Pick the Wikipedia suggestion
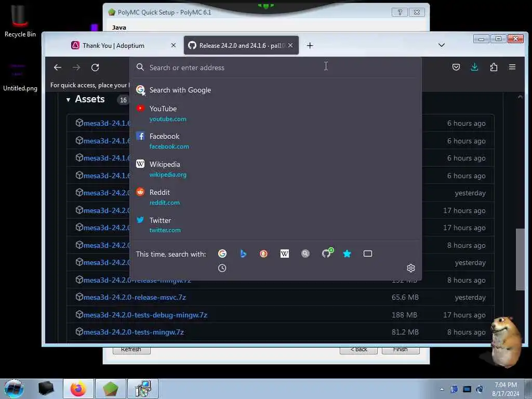This screenshot has height=399, width=532. [x=275, y=169]
